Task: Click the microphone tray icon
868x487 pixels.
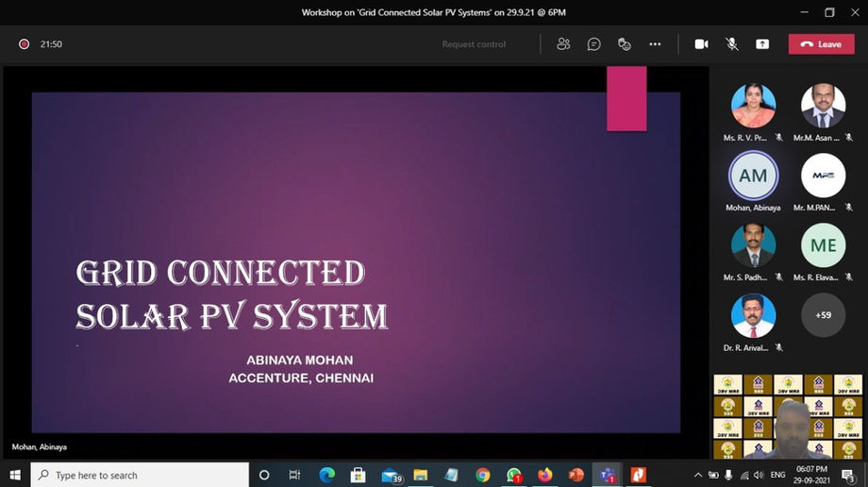Action: point(728,475)
